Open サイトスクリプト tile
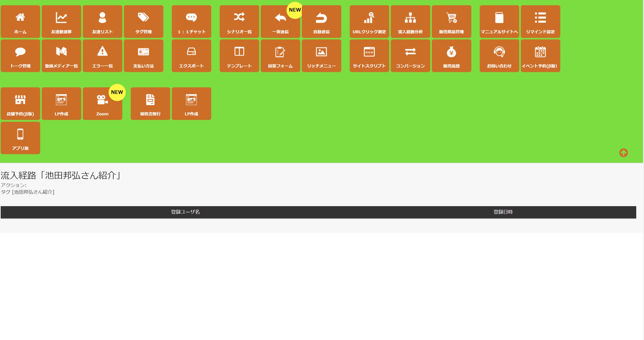 369,56
